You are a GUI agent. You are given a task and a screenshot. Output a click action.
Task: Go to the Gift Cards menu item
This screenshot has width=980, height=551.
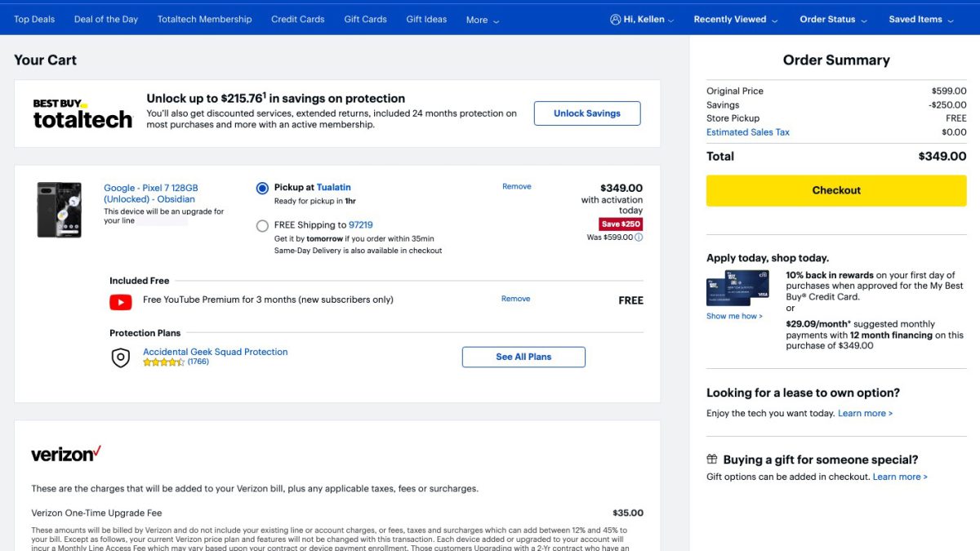click(x=365, y=20)
